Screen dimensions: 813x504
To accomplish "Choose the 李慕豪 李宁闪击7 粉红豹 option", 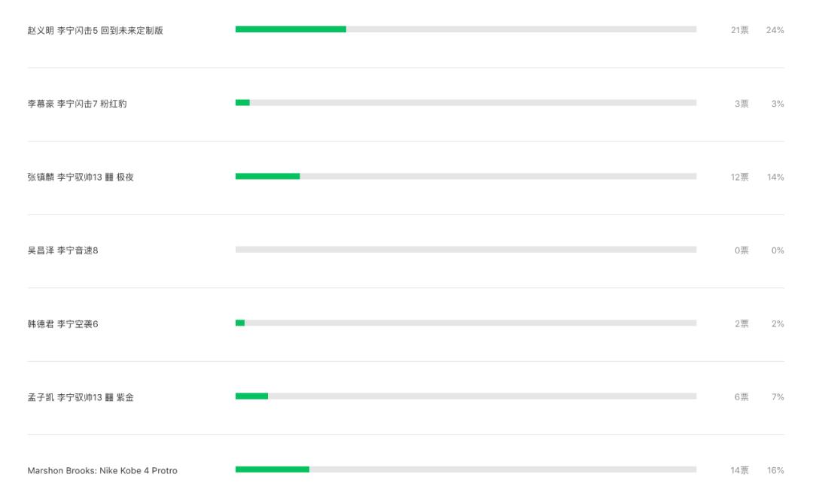I will point(77,104).
